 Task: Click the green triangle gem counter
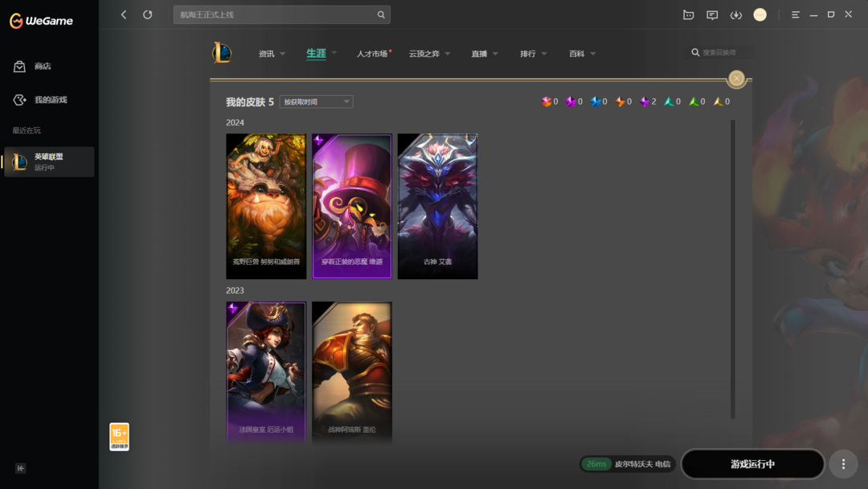(696, 102)
